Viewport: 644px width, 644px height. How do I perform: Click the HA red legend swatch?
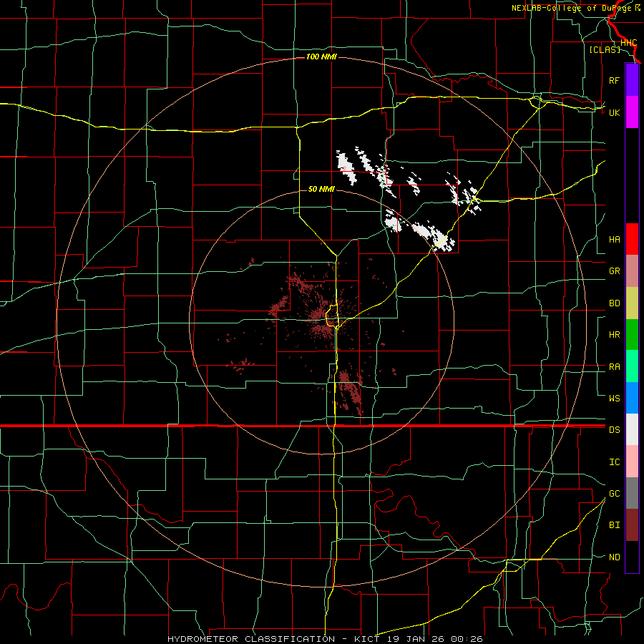pyautogui.click(x=632, y=239)
